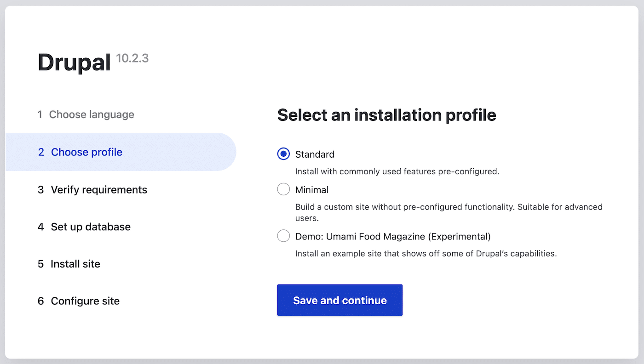Image resolution: width=644 pixels, height=364 pixels.
Task: Select the Demo: Umami Food Magazine profile
Action: point(283,236)
